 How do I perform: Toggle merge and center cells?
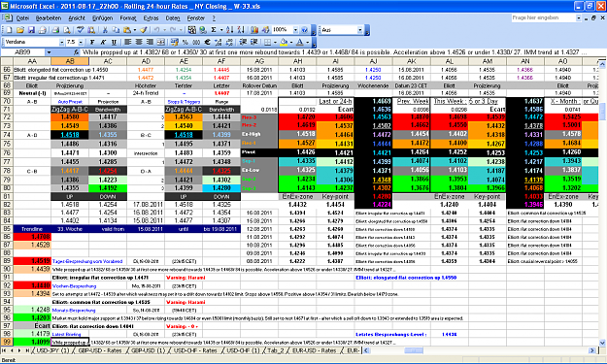point(161,42)
